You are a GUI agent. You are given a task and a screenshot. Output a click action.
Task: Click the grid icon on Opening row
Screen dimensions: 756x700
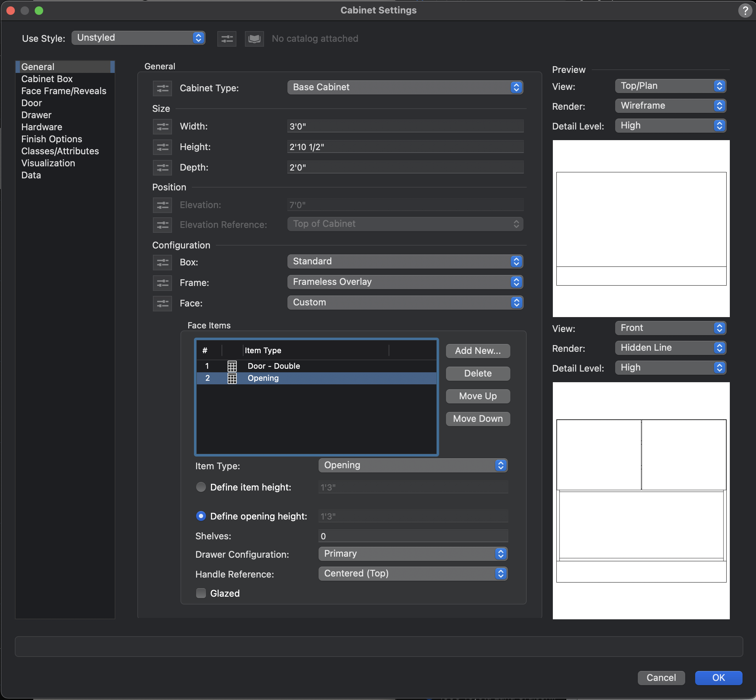pyautogui.click(x=231, y=378)
